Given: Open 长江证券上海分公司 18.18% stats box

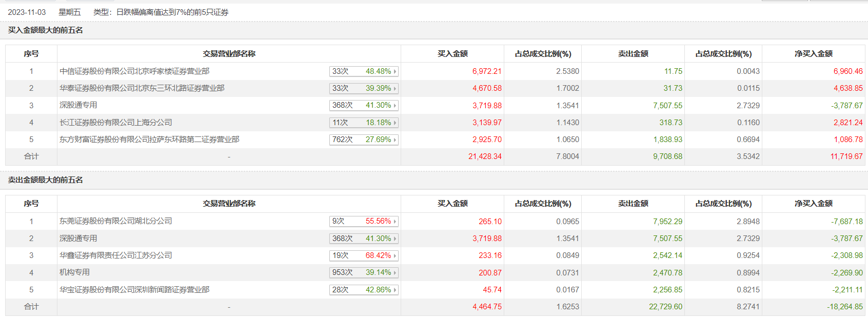Looking at the screenshot, I should point(364,123).
